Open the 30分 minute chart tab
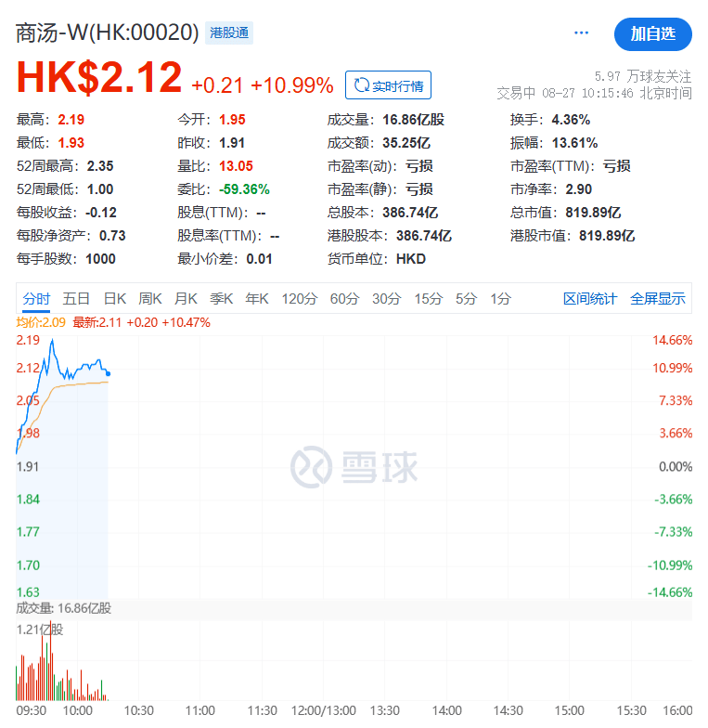Screen dimensions: 708x728 pos(386,298)
